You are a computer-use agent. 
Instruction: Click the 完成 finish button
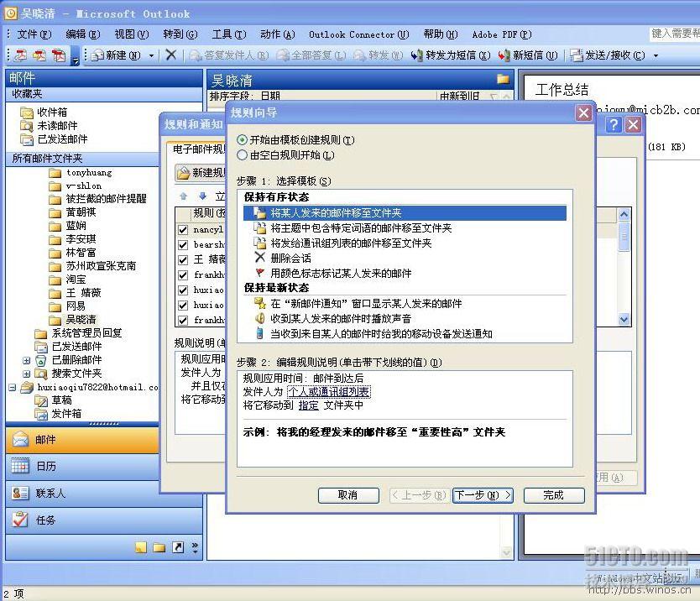click(554, 495)
